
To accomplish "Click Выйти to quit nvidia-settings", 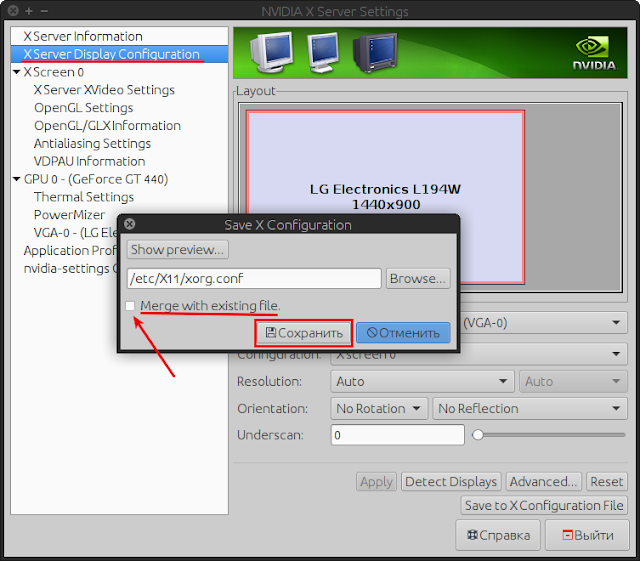I will tap(587, 535).
